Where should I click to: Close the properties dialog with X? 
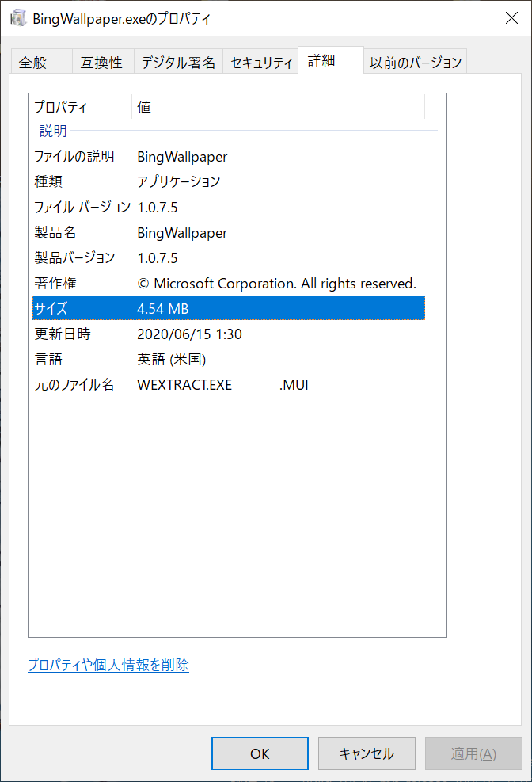pos(511,18)
